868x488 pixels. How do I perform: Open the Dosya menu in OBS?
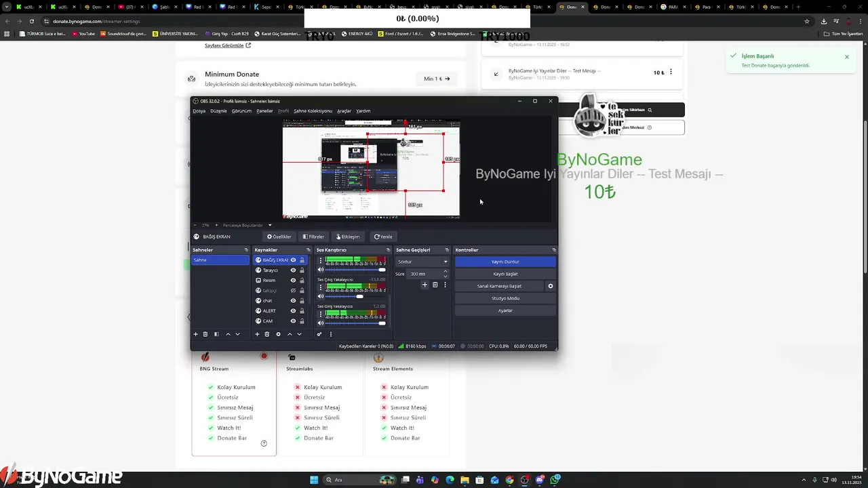point(199,110)
